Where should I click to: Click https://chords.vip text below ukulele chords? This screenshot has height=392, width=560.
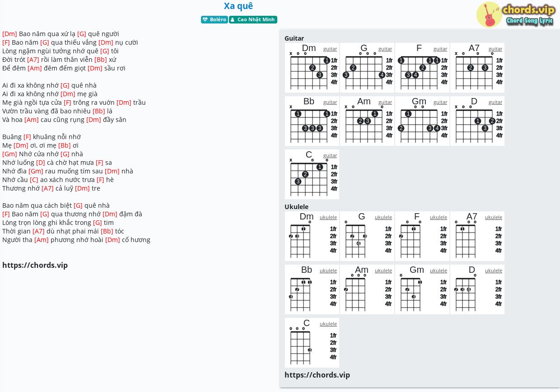tap(317, 375)
